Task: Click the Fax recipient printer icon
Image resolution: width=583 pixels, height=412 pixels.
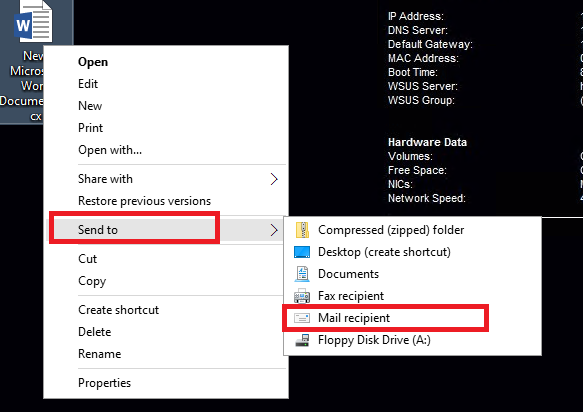Action: [x=302, y=296]
